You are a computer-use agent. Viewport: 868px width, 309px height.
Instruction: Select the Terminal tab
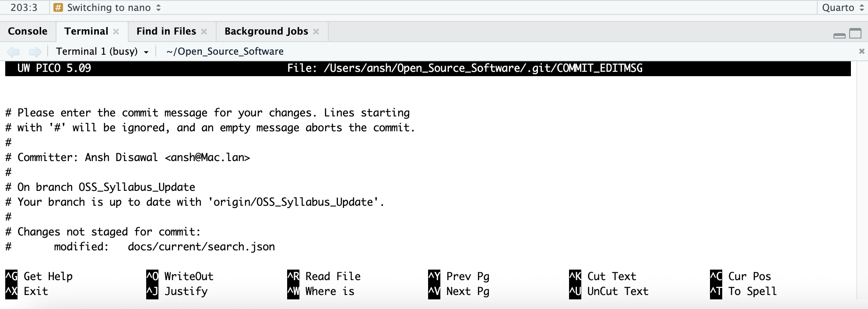tap(86, 32)
